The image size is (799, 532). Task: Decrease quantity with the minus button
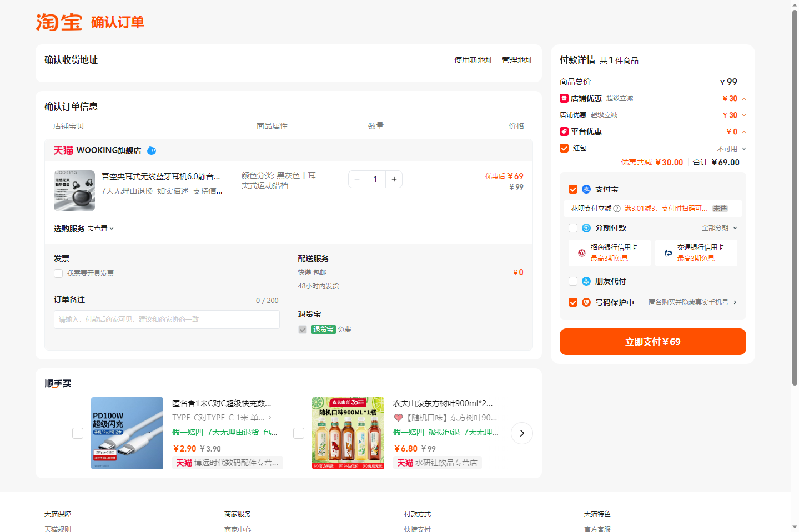pos(357,179)
